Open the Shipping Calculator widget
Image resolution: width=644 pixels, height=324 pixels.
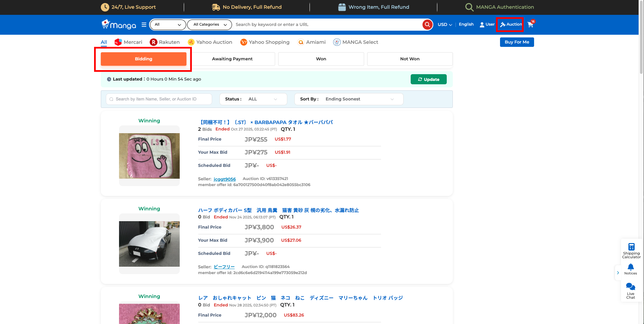[631, 251]
